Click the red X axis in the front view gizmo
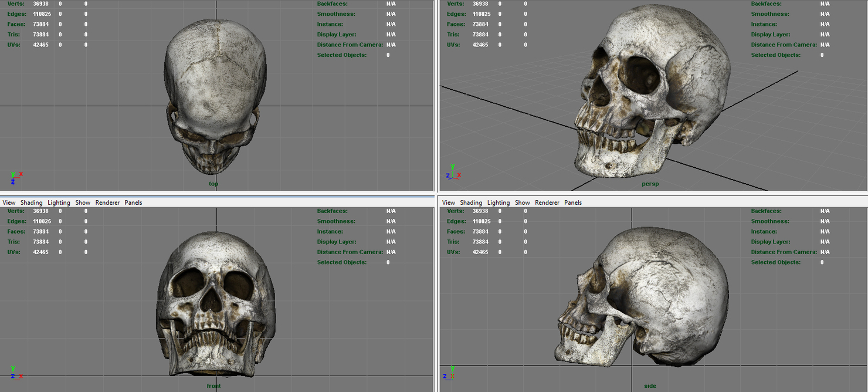Image resolution: width=868 pixels, height=392 pixels. [21, 376]
